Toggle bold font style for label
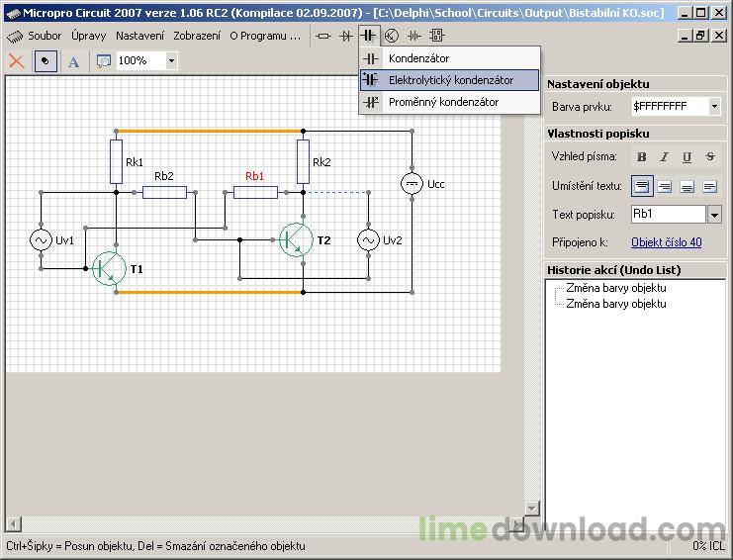The height and width of the screenshot is (560, 733). [642, 156]
